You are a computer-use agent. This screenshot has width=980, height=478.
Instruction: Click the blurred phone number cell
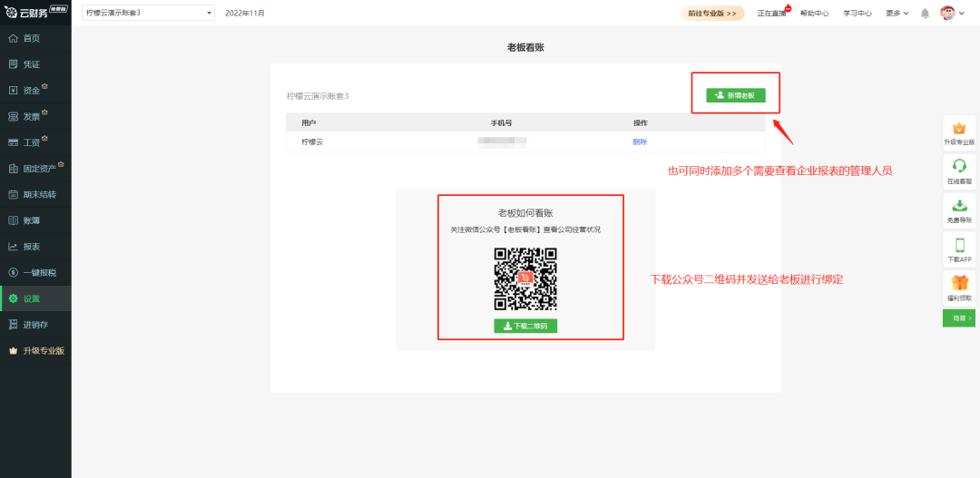click(502, 141)
